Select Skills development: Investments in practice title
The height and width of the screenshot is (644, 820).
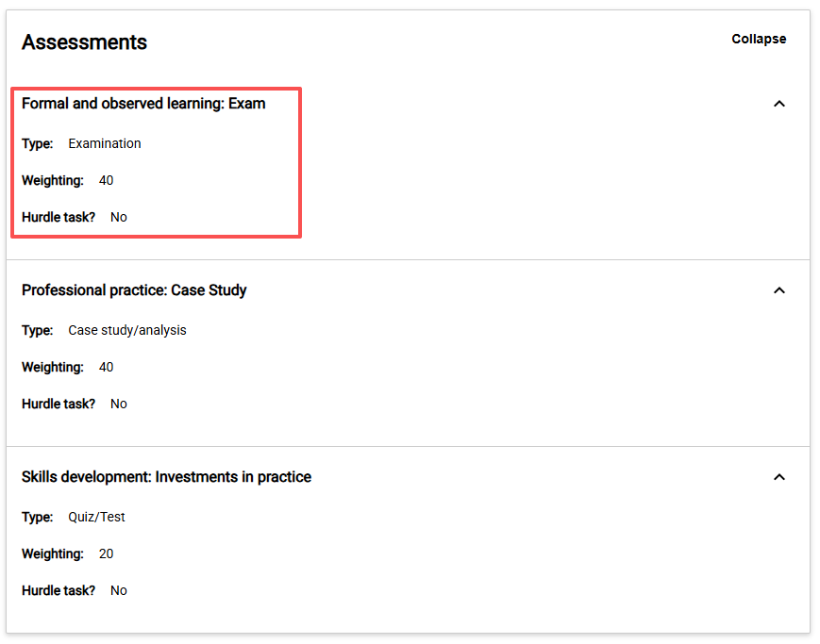[x=166, y=477]
